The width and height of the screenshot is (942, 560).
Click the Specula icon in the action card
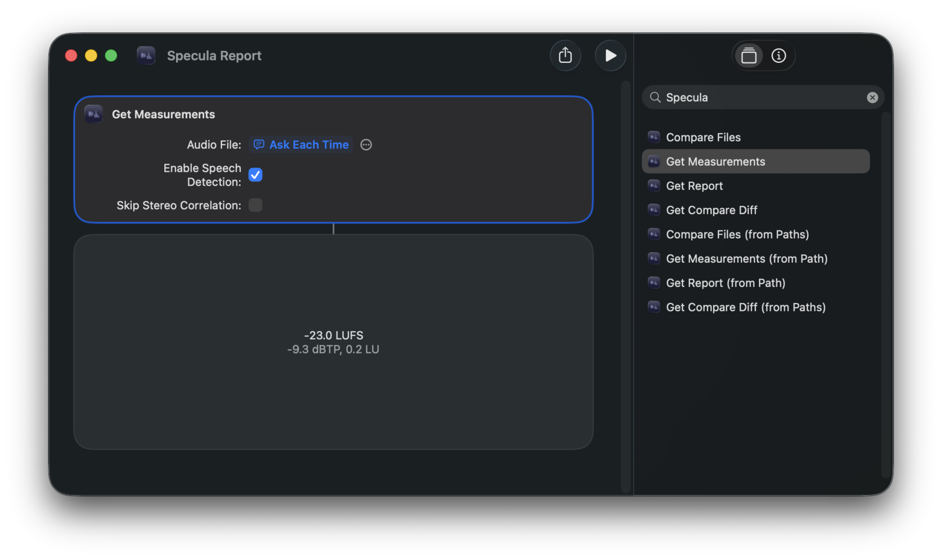[94, 114]
